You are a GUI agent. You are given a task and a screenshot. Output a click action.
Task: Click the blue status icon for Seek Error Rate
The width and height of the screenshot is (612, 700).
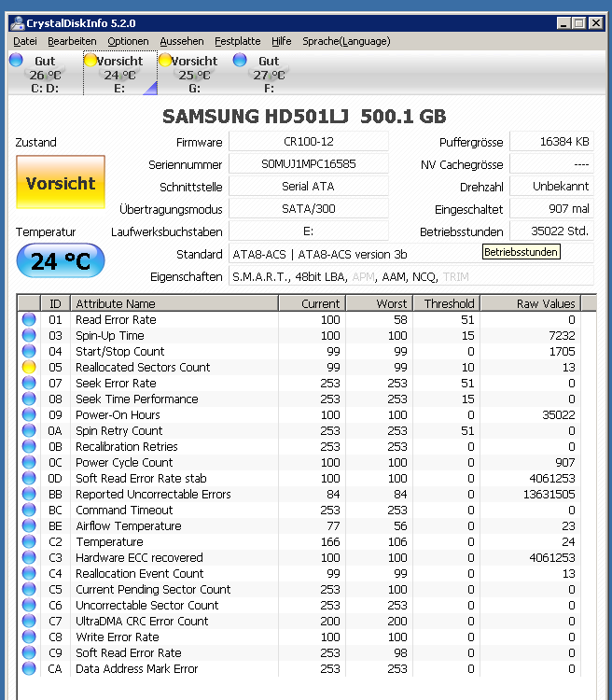pos(29,383)
